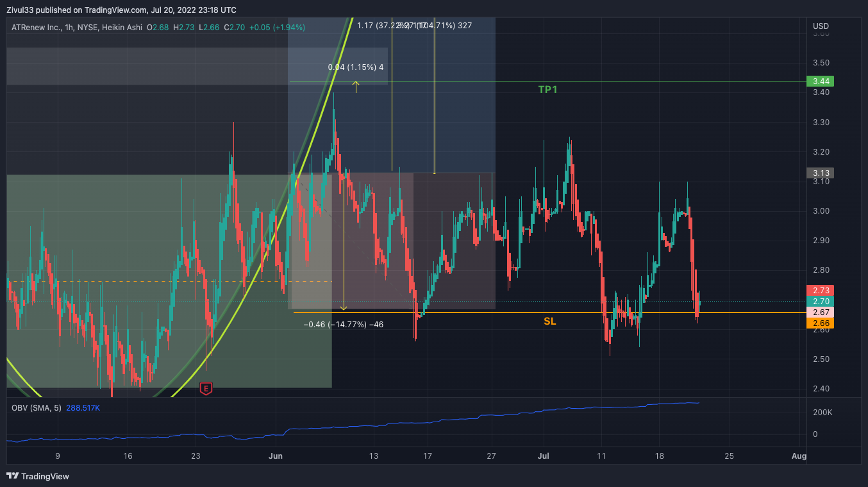Click the TradingView logo at bottom left
Viewport: 868px width, 487px height.
[38, 476]
